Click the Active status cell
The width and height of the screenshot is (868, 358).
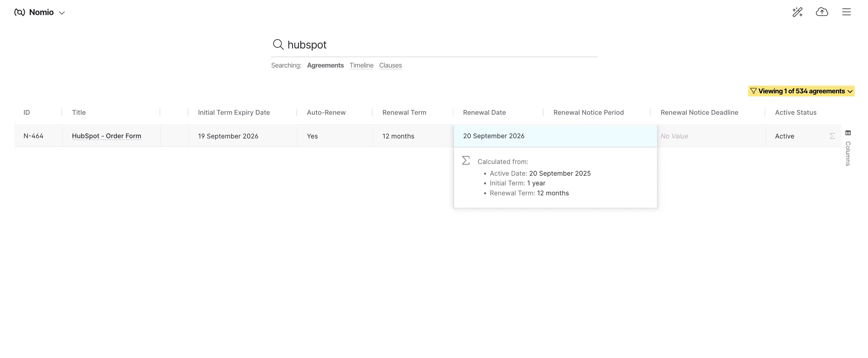[803, 136]
